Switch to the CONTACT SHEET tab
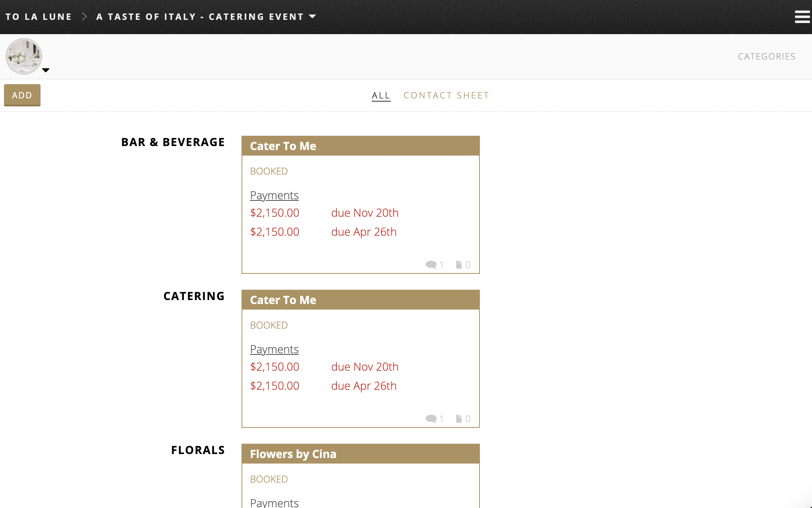This screenshot has height=508, width=812. click(x=446, y=95)
